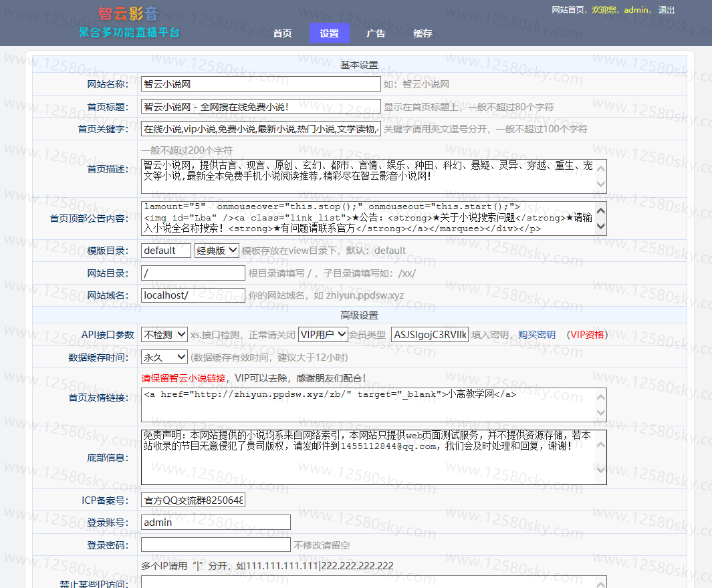Screen dimensions: 712x588
Task: Focus the 首页标题 title input
Action: tap(261, 106)
